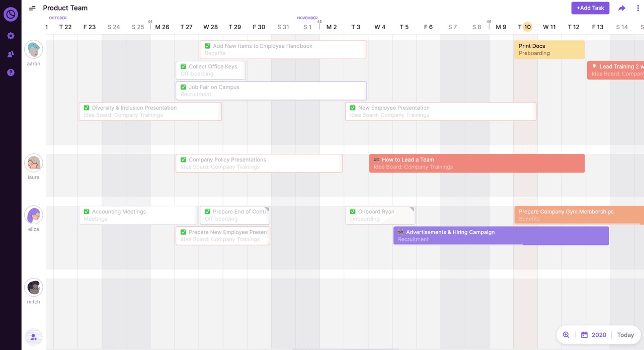Image resolution: width=644 pixels, height=350 pixels.
Task: Click the add member icon below mitch
Action: click(33, 337)
